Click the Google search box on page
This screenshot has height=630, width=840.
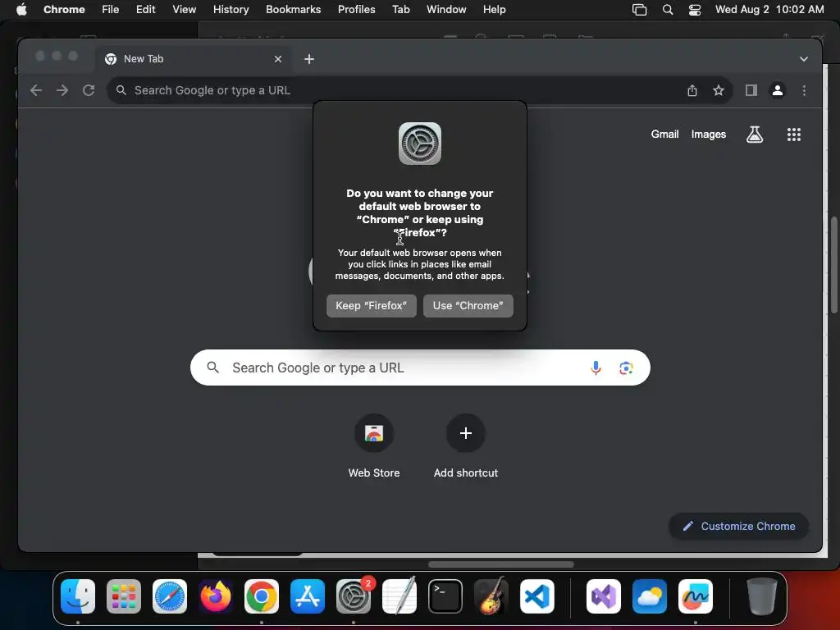[x=420, y=368]
